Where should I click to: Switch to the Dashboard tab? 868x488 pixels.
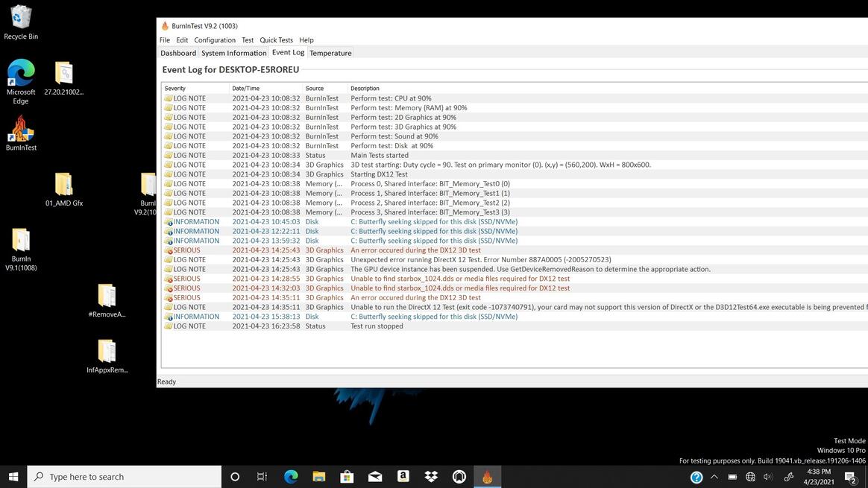click(178, 53)
